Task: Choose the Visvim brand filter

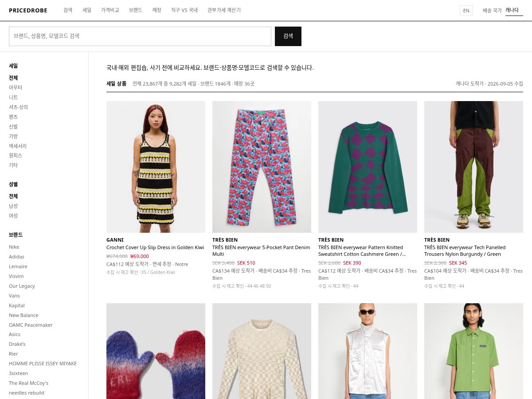Action: (x=16, y=276)
